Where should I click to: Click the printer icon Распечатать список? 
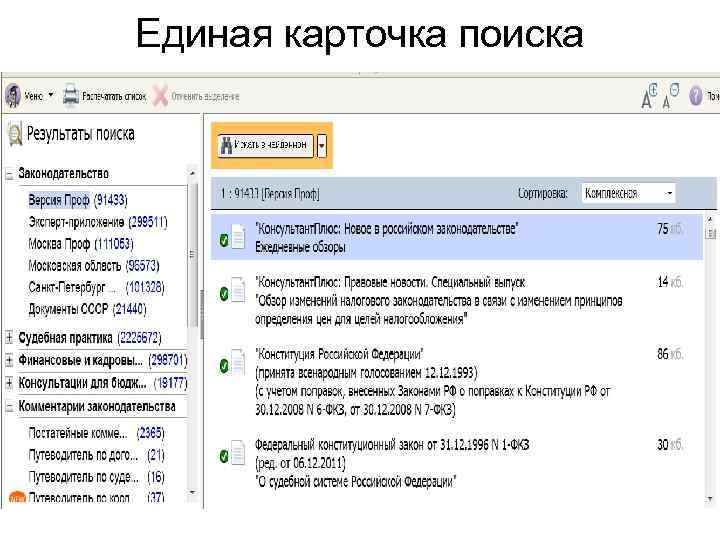[70, 96]
